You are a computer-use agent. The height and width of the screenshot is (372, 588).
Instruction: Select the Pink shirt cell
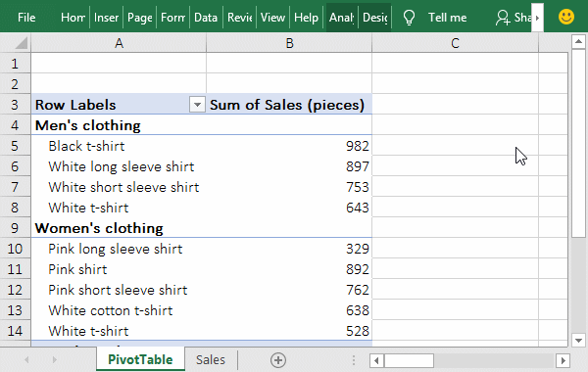[119, 269]
